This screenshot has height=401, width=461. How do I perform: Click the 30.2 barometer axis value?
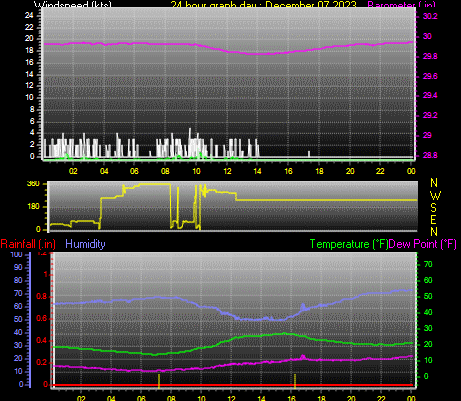coord(430,16)
